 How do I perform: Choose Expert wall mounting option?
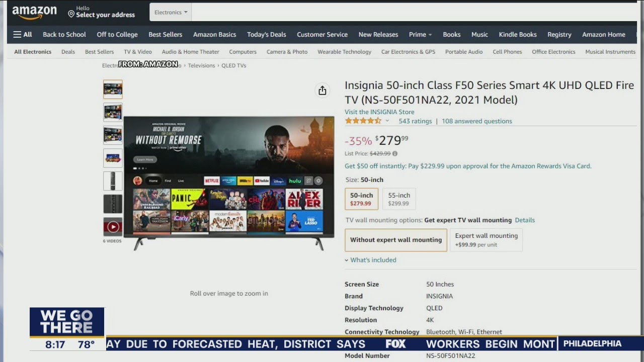click(x=486, y=240)
